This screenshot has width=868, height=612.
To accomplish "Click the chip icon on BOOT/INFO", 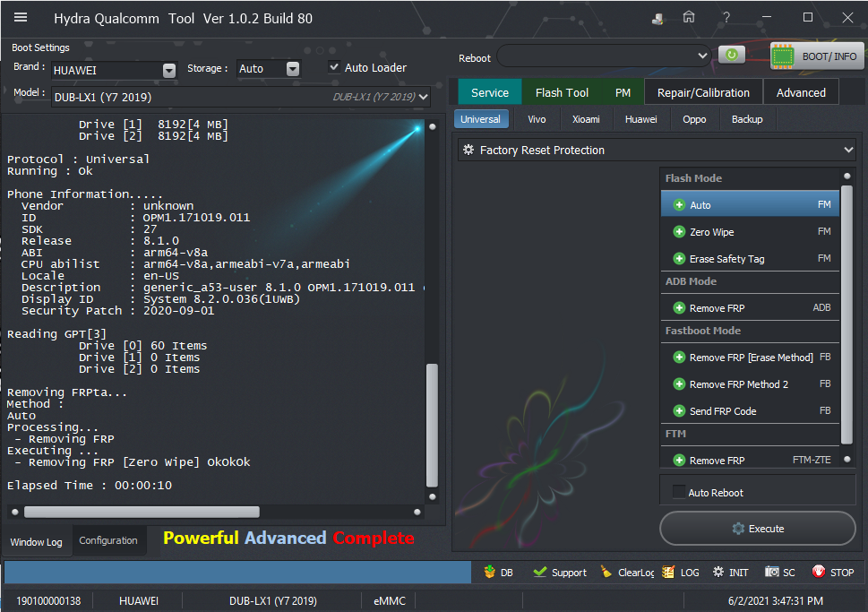I will pyautogui.click(x=783, y=56).
